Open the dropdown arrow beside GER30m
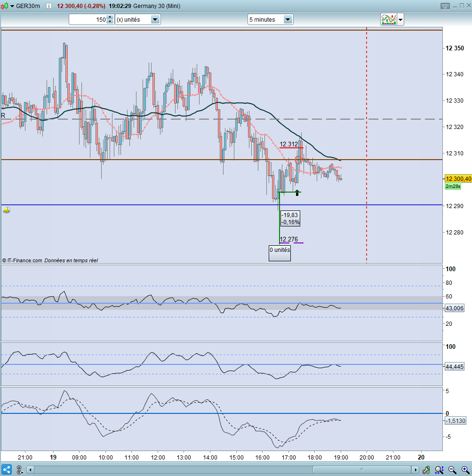The width and height of the screenshot is (472, 476). (12, 6)
